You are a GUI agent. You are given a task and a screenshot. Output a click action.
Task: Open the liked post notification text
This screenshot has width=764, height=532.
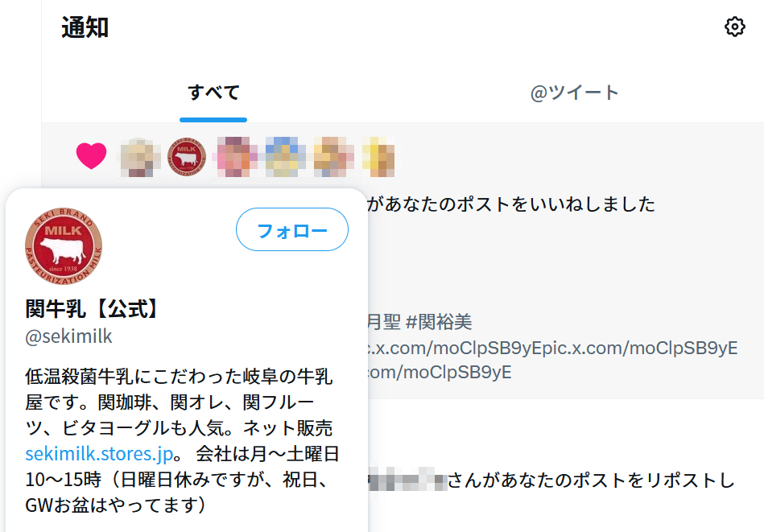click(510, 204)
